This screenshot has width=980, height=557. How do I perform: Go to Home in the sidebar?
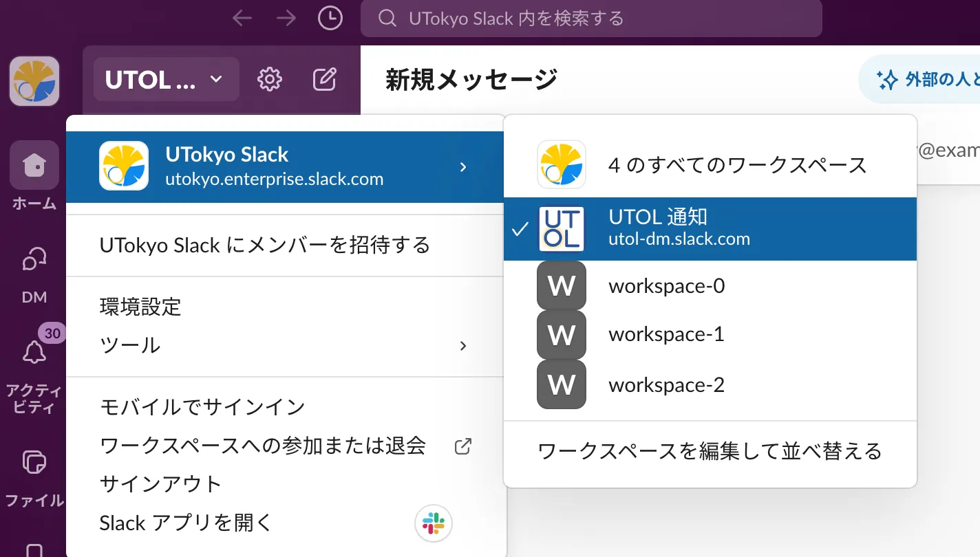[34, 175]
